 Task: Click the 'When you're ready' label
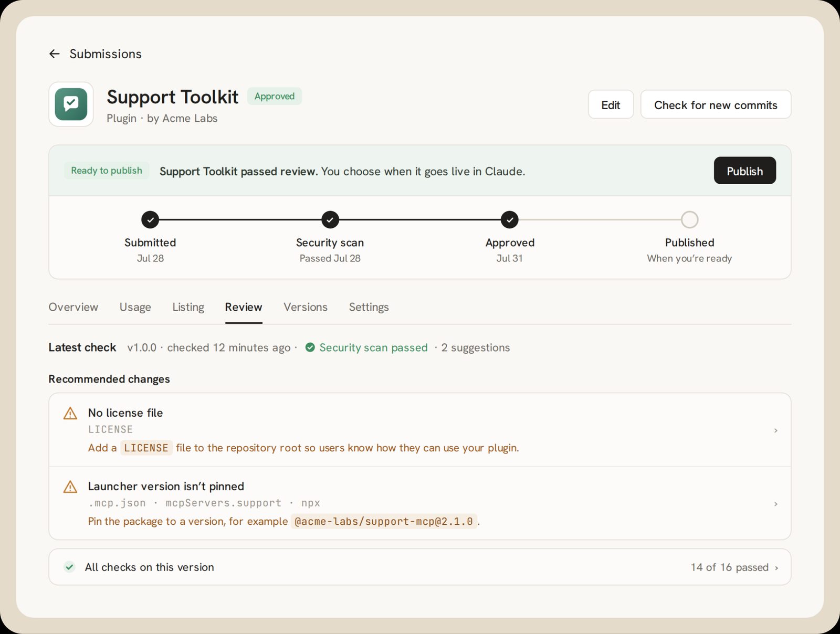pyautogui.click(x=689, y=258)
